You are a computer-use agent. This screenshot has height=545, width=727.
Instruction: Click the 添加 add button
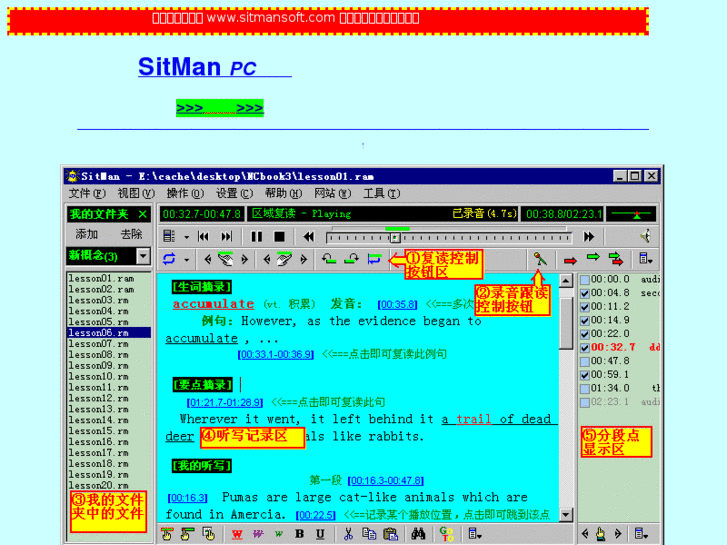click(87, 234)
